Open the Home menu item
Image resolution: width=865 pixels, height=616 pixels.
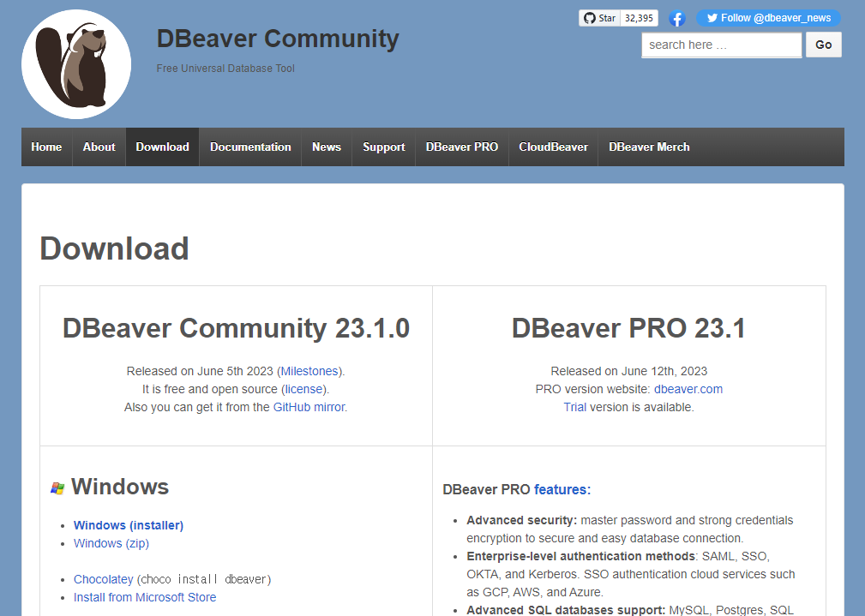(x=46, y=147)
